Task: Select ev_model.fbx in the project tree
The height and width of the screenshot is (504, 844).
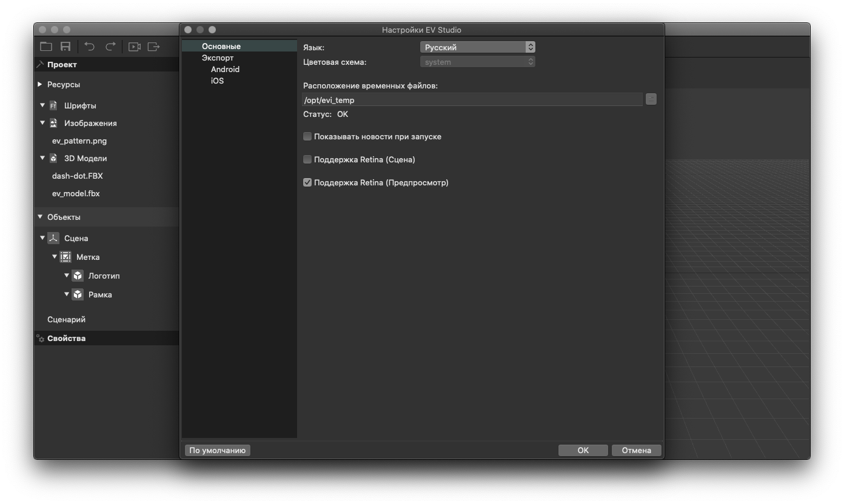Action: point(76,193)
